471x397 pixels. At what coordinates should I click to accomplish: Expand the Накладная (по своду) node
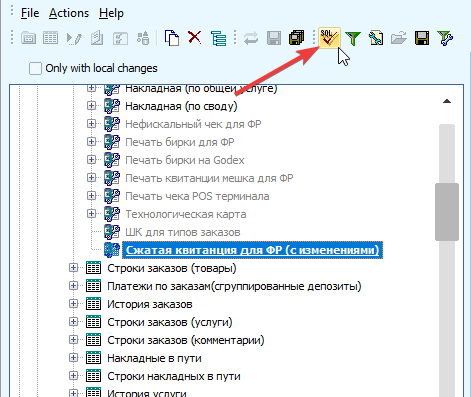(91, 106)
